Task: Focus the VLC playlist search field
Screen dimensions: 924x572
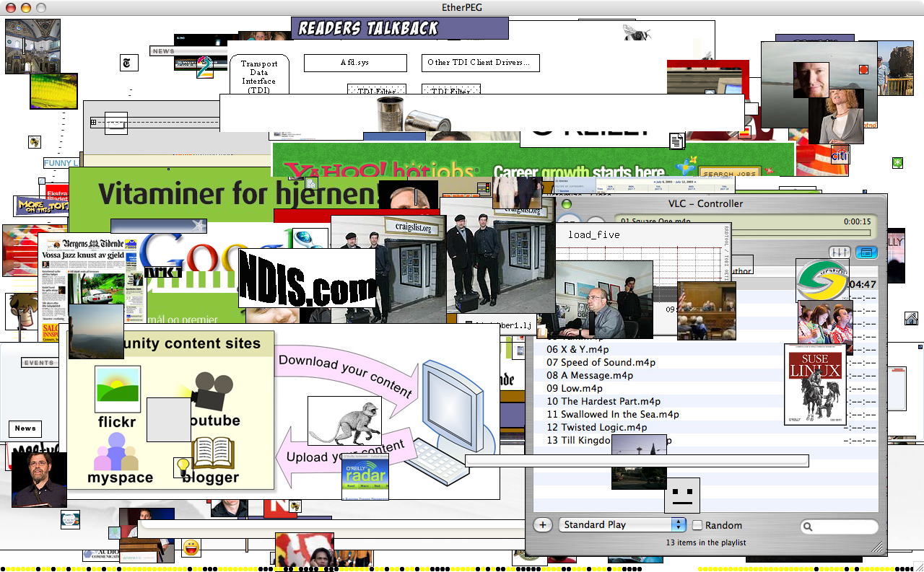Action: pos(840,527)
